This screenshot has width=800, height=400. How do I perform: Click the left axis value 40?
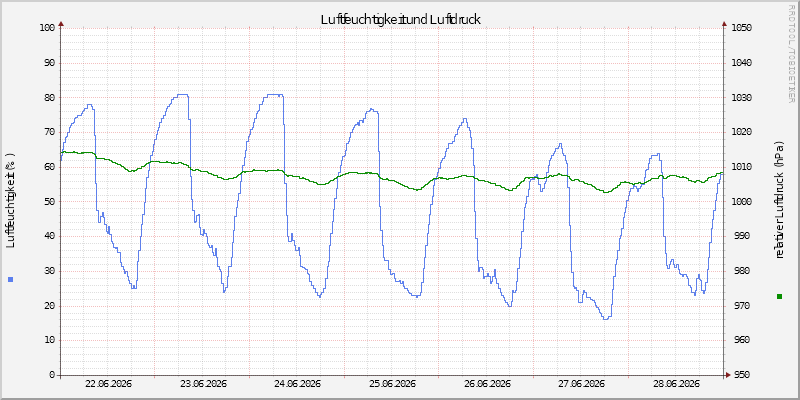point(49,236)
